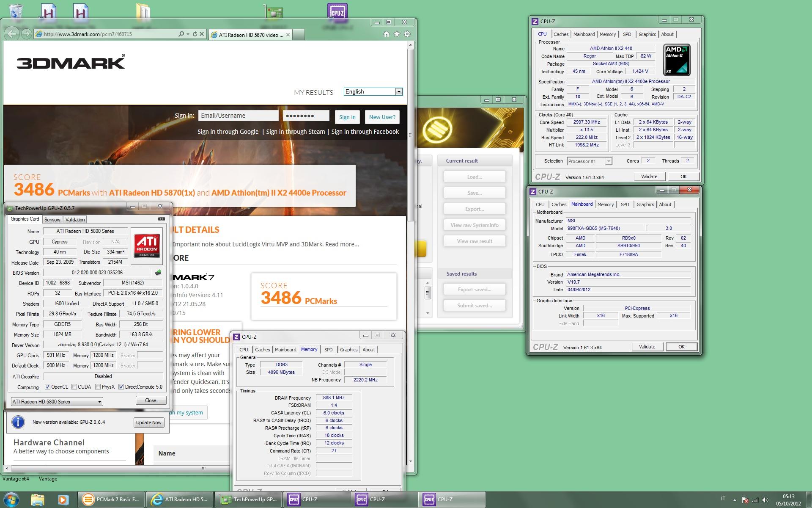Viewport: 812px width, 508px height.
Task: Switch to Sensors tab in GPU-Z
Action: point(52,220)
